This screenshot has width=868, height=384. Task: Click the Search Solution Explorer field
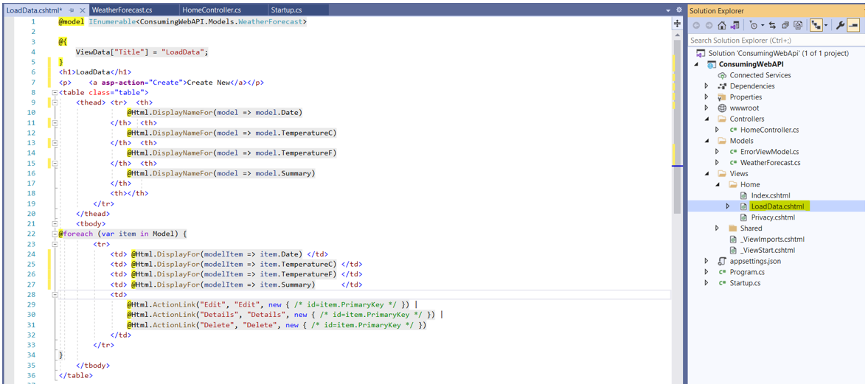[x=777, y=41]
